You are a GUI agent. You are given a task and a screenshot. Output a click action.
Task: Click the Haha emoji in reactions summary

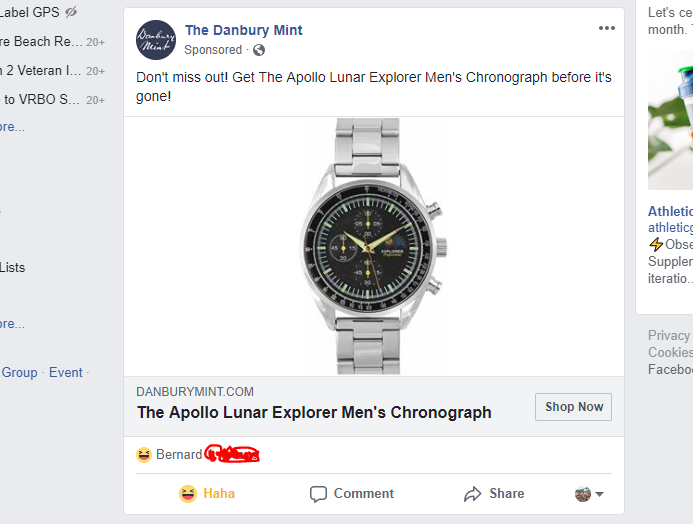click(x=144, y=455)
